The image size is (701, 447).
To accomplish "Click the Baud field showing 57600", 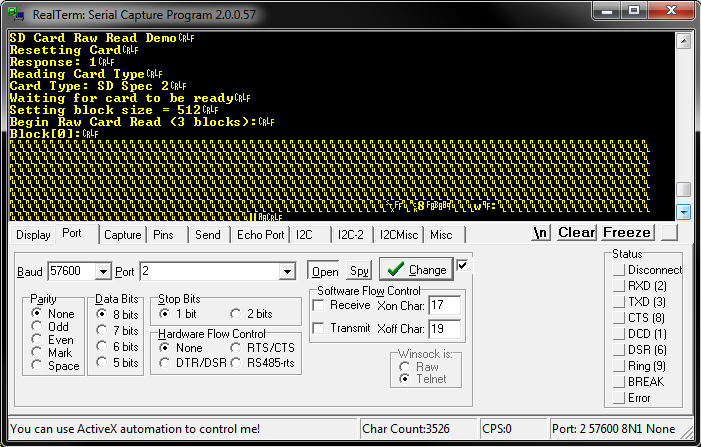I will tap(72, 271).
